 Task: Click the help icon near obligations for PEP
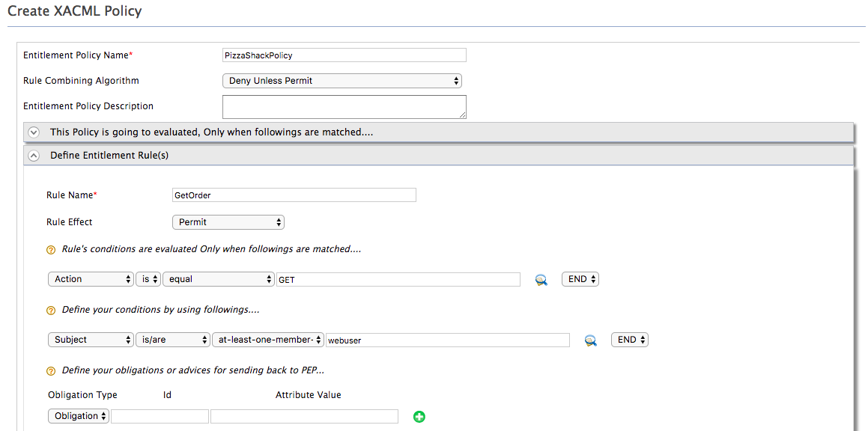(x=50, y=370)
